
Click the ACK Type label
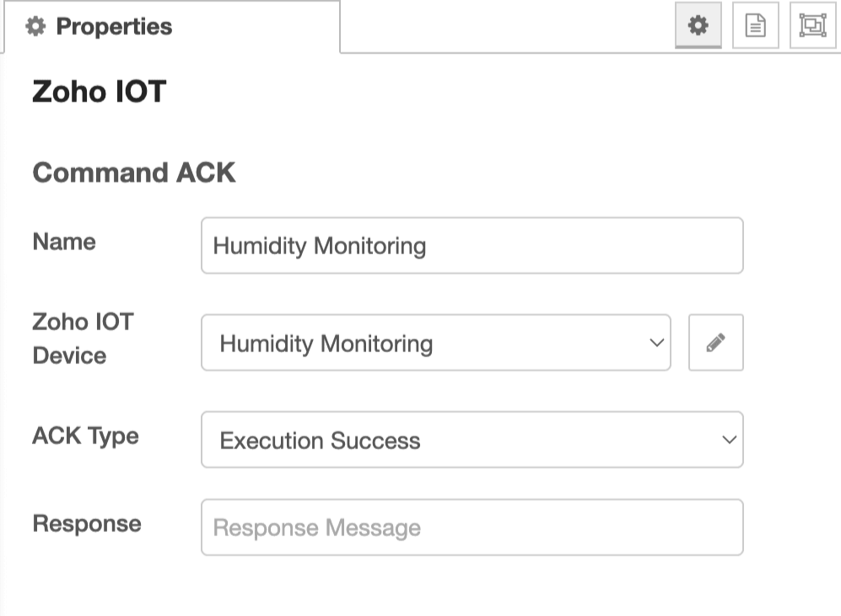85,436
